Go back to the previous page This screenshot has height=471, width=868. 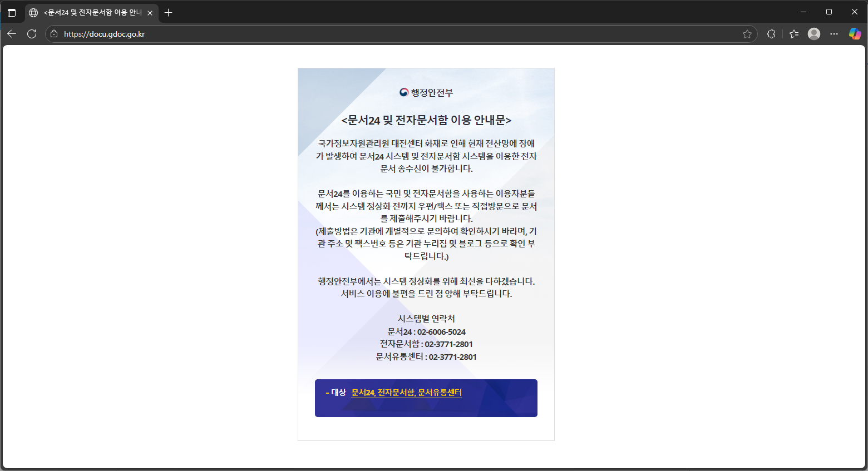pos(12,34)
